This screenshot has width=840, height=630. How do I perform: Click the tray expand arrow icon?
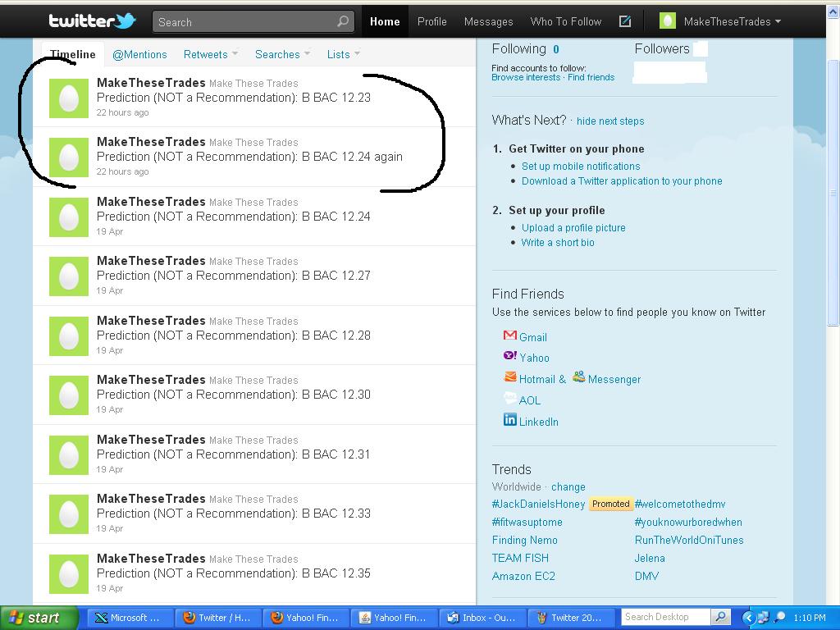[x=748, y=618]
